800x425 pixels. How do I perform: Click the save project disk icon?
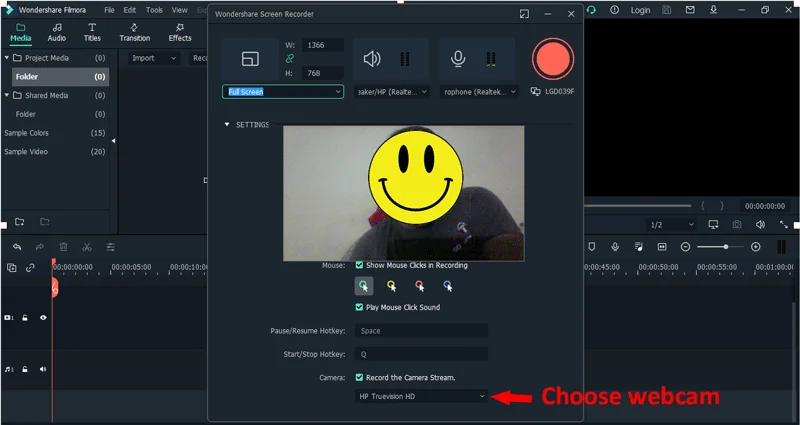666,10
